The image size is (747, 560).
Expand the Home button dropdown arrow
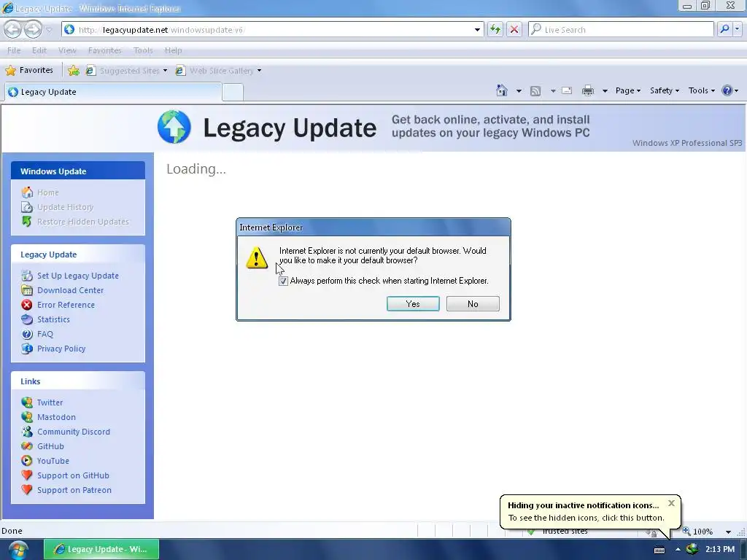coord(519,90)
